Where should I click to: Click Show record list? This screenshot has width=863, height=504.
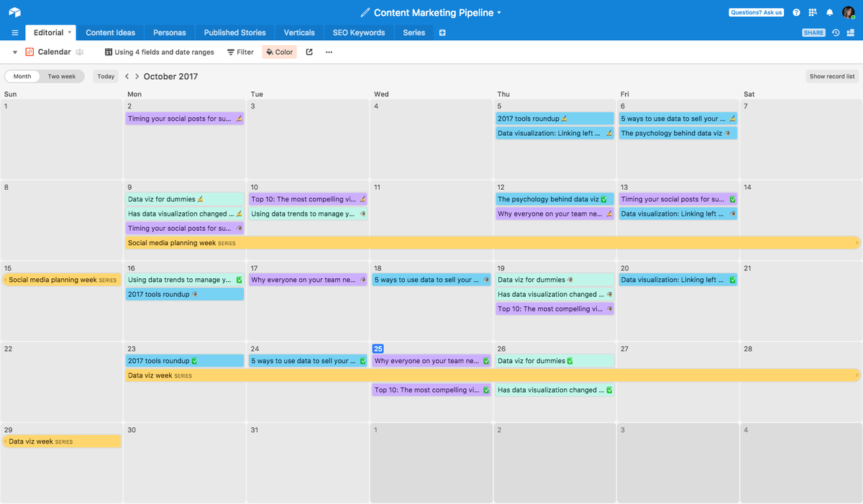pyautogui.click(x=832, y=75)
